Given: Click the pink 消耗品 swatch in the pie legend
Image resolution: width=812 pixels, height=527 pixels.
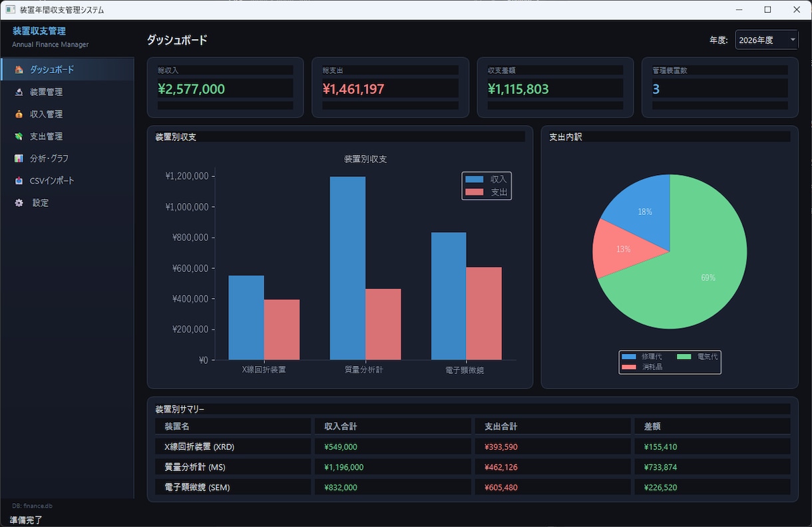Looking at the screenshot, I should [629, 367].
